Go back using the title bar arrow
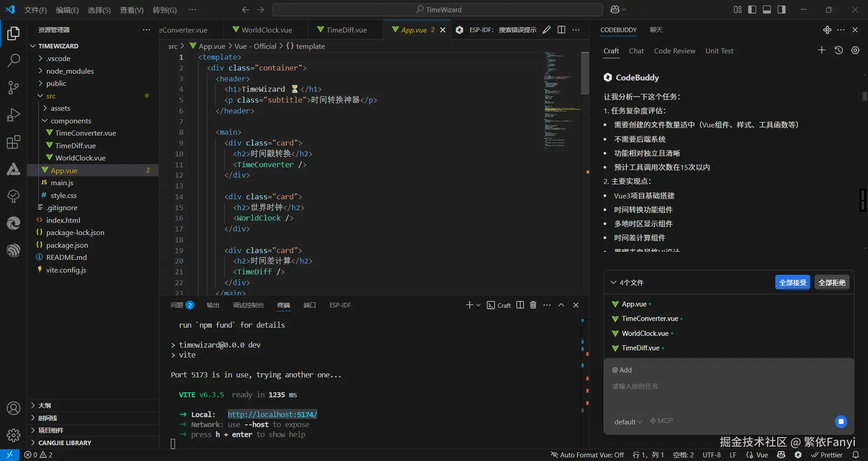The width and height of the screenshot is (868, 461). tap(245, 9)
